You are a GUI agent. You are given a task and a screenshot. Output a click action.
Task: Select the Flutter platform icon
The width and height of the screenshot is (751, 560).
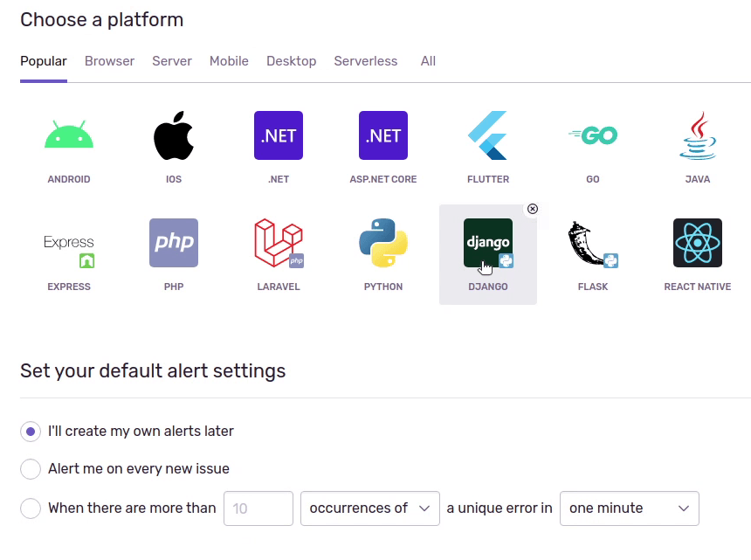point(488,135)
